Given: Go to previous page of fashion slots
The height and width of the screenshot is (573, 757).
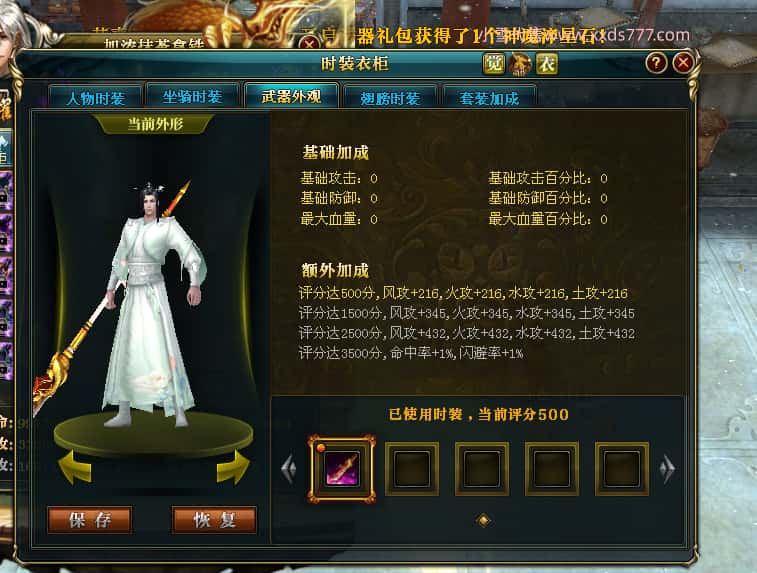Looking at the screenshot, I should (x=289, y=468).
